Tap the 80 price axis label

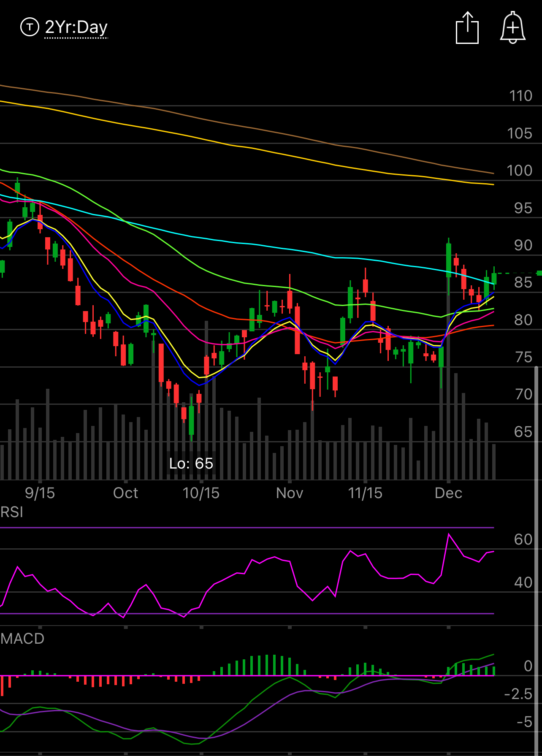[523, 320]
